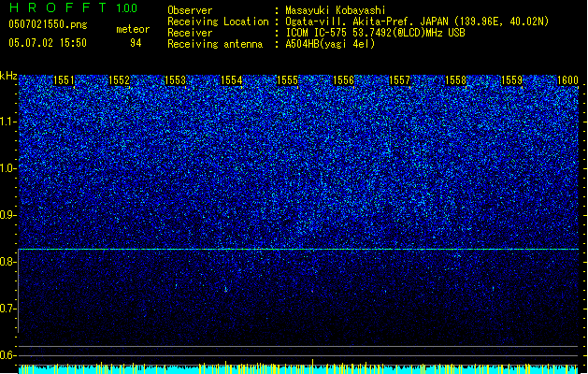Click the observer name Masayuki Kobayashi

click(x=336, y=10)
